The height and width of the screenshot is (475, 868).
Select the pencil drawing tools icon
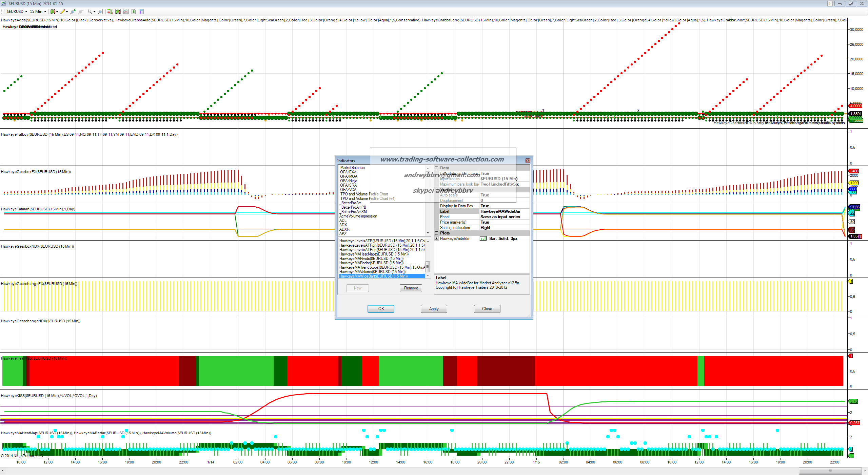pyautogui.click(x=63, y=12)
